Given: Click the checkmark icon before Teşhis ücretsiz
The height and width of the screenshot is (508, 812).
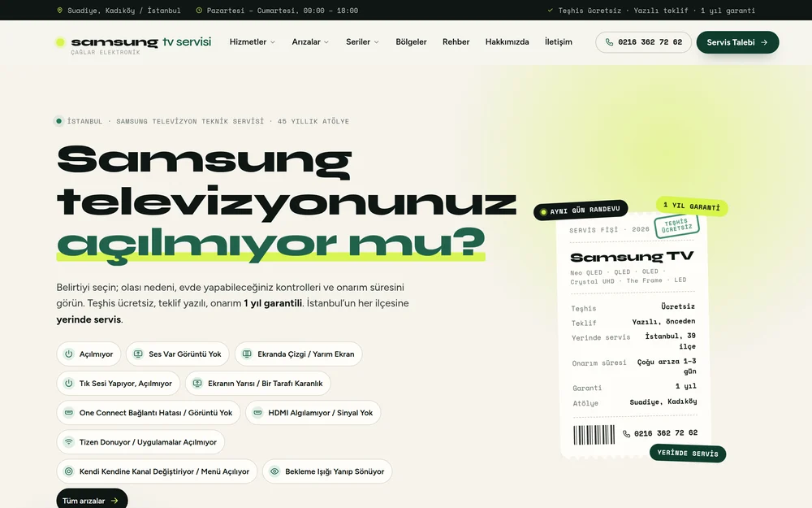Looking at the screenshot, I should coord(550,11).
